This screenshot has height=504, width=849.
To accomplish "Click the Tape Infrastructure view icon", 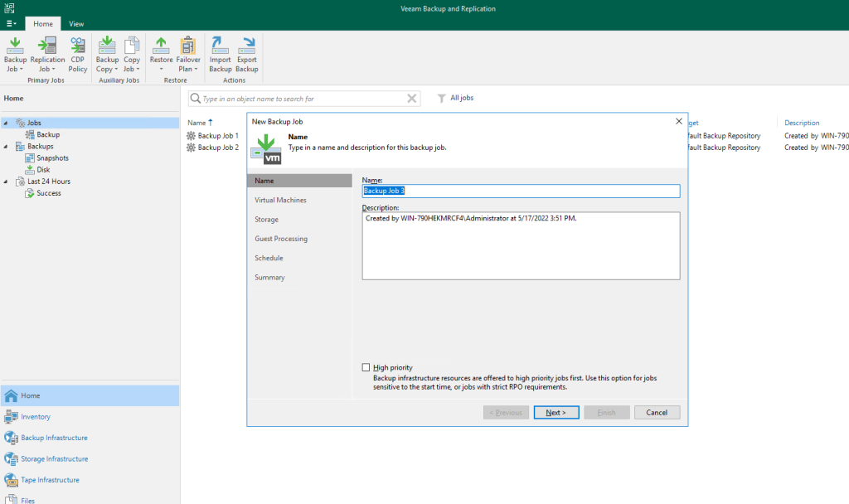I will click(x=11, y=480).
